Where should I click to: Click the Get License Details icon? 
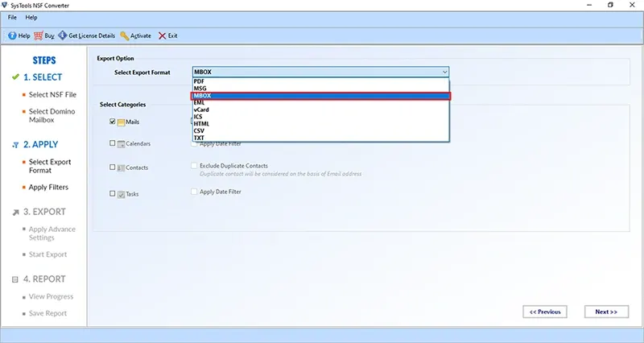(63, 35)
